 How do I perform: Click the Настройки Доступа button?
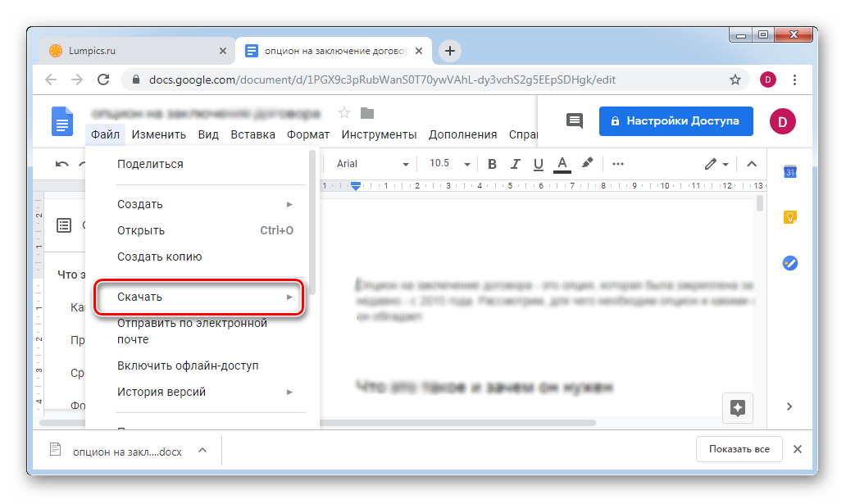pos(675,120)
